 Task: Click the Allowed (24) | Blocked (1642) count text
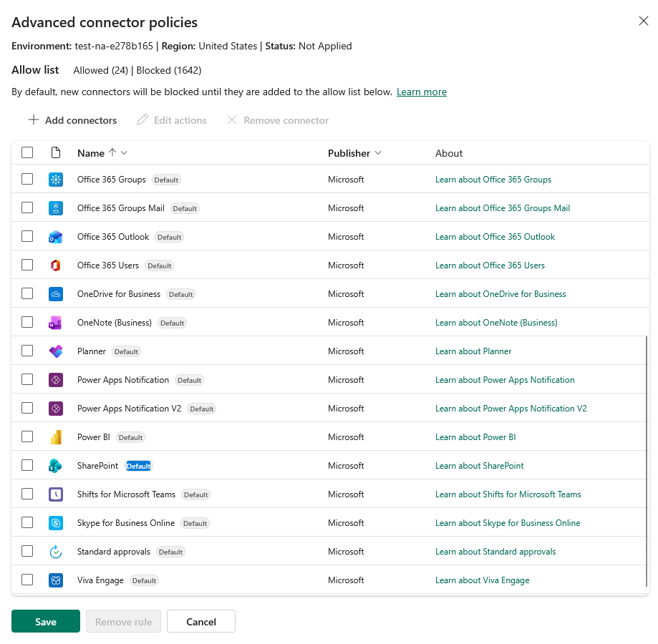[137, 70]
